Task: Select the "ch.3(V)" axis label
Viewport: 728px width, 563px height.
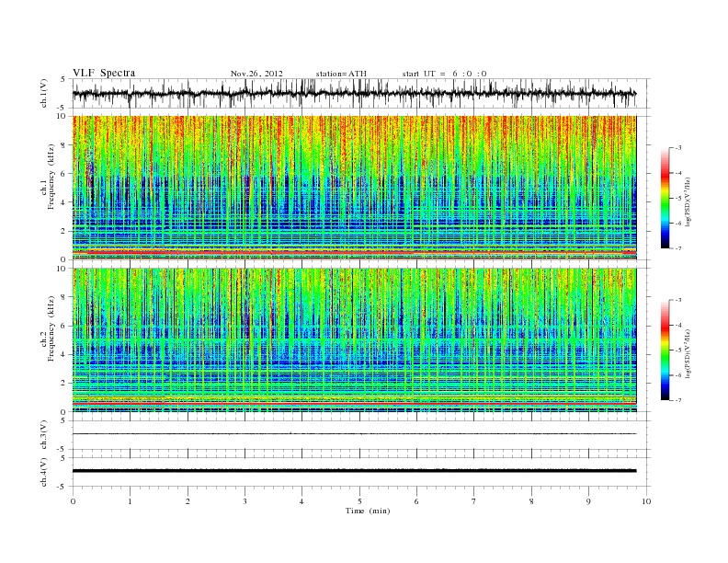Action: click(43, 435)
